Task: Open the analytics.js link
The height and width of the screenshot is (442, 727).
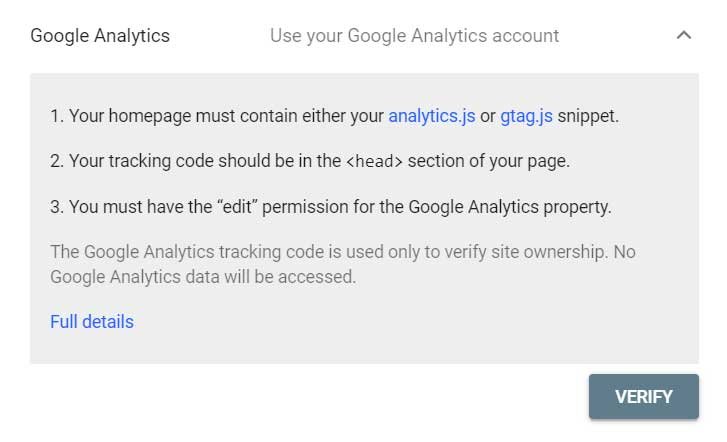Action: 431,116
